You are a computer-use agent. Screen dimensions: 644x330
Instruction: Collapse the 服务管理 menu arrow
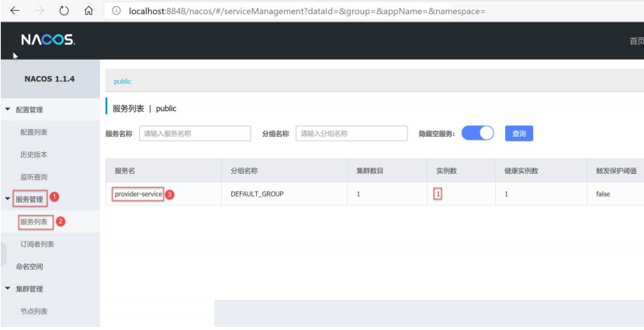pos(8,199)
